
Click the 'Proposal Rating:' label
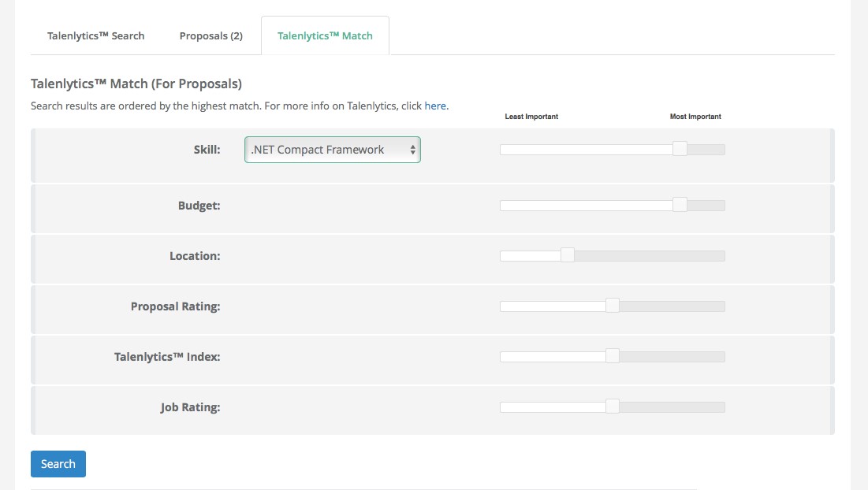pos(176,306)
